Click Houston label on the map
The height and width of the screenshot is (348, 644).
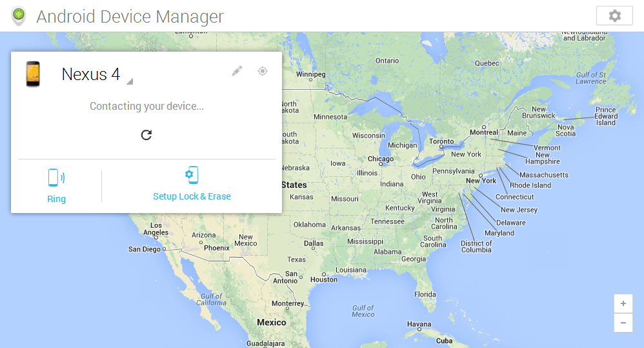[324, 280]
